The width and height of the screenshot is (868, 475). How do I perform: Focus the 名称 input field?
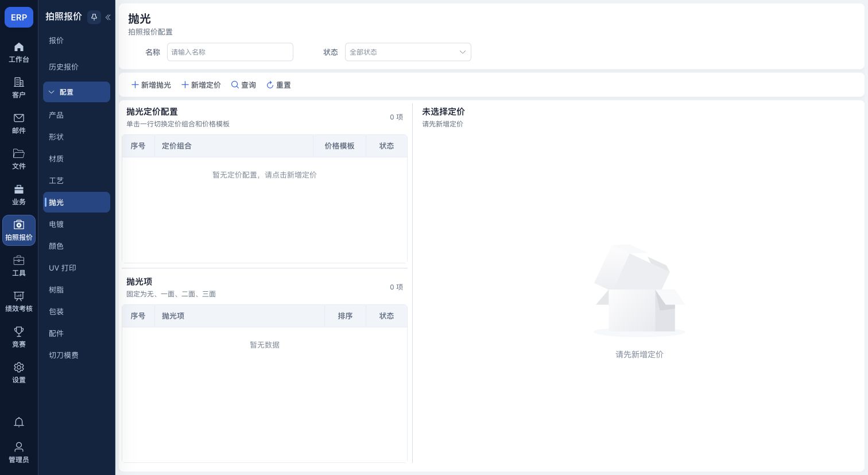tap(230, 52)
